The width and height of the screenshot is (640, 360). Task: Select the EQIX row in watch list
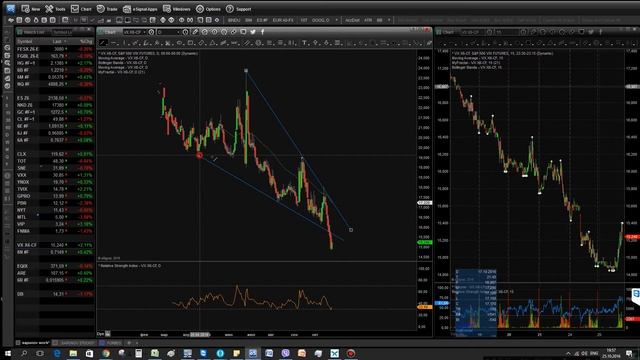pyautogui.click(x=55, y=266)
